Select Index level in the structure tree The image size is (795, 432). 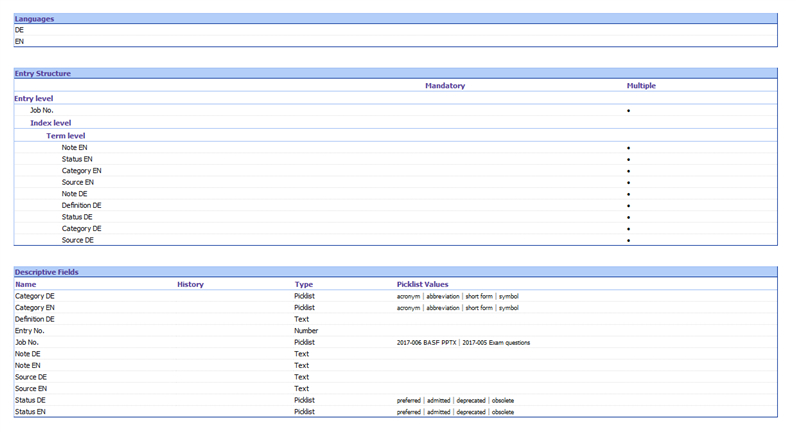pyautogui.click(x=50, y=122)
